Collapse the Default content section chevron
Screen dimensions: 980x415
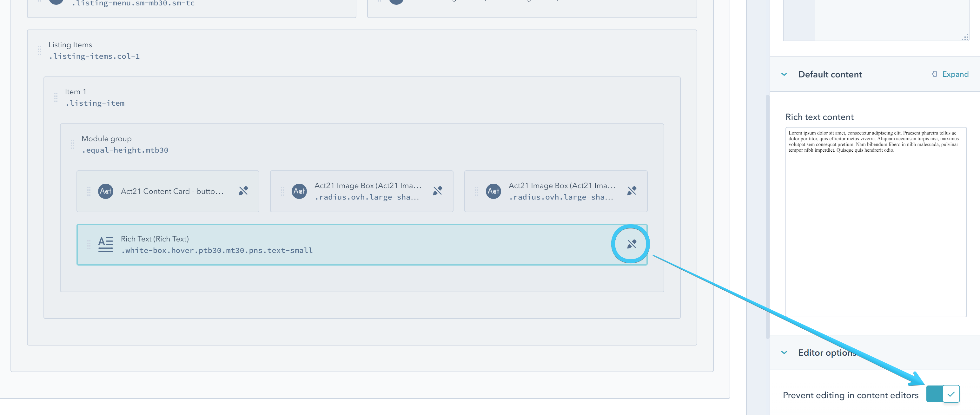[x=784, y=74]
